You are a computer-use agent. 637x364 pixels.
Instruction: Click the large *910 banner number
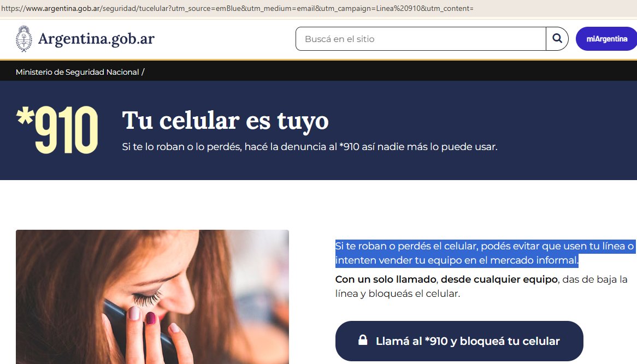click(57, 130)
